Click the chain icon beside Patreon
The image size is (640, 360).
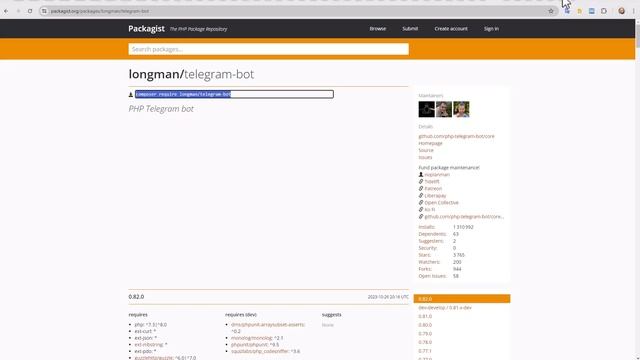click(421, 188)
